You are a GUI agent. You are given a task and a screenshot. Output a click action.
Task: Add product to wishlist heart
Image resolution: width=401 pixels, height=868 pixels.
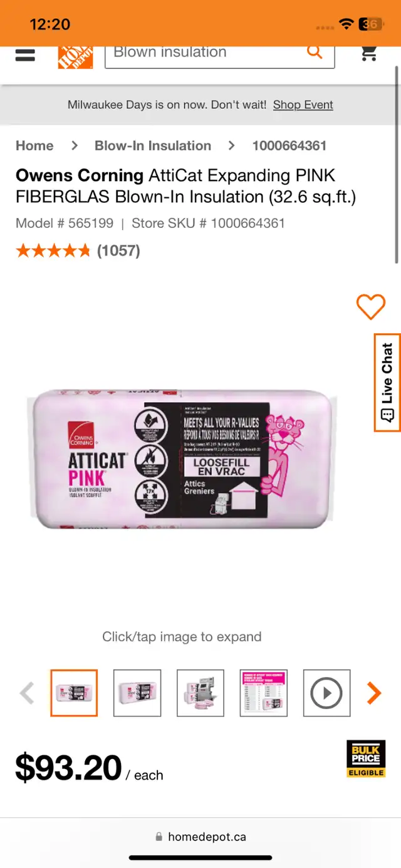click(x=371, y=307)
